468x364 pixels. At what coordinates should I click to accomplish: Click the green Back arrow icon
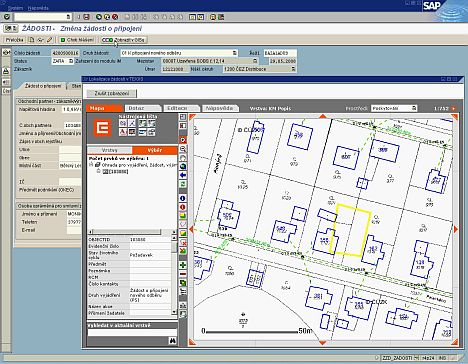point(99,17)
